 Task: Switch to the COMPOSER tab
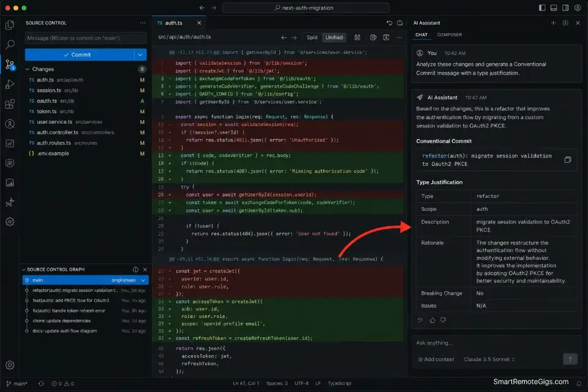(449, 34)
